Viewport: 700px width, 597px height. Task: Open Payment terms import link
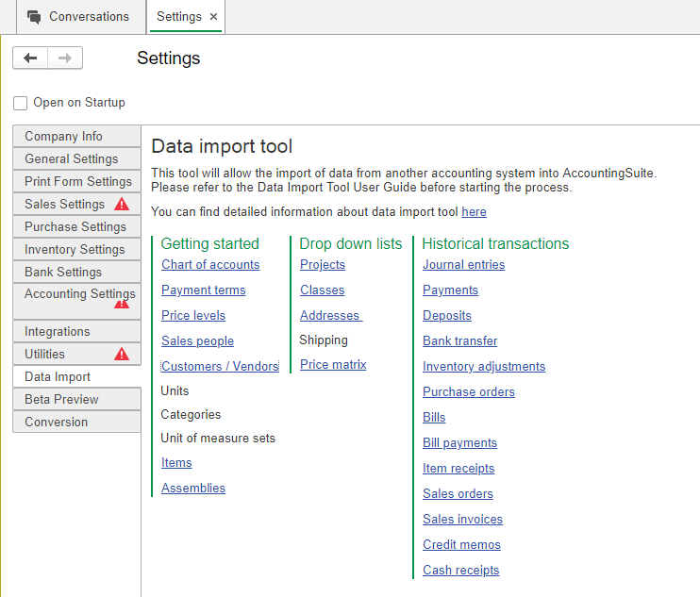click(203, 290)
